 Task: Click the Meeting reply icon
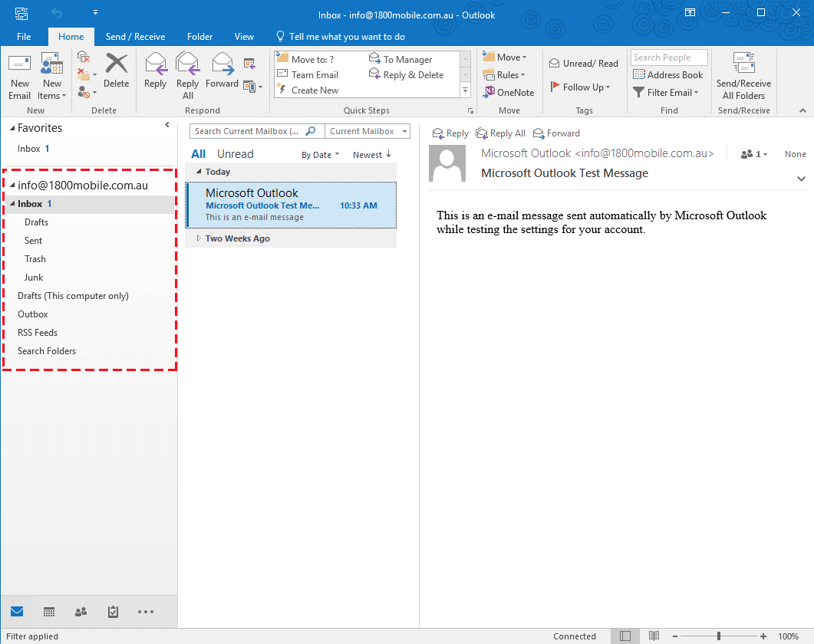pos(249,64)
